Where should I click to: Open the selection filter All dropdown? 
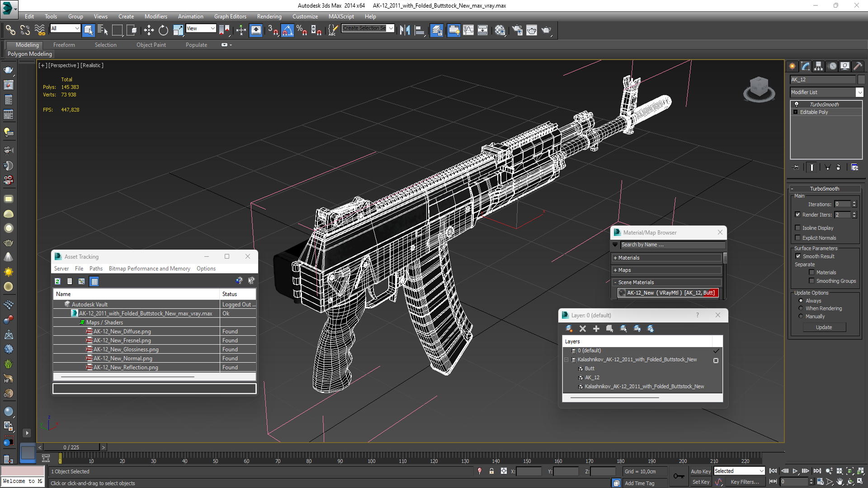coord(77,28)
